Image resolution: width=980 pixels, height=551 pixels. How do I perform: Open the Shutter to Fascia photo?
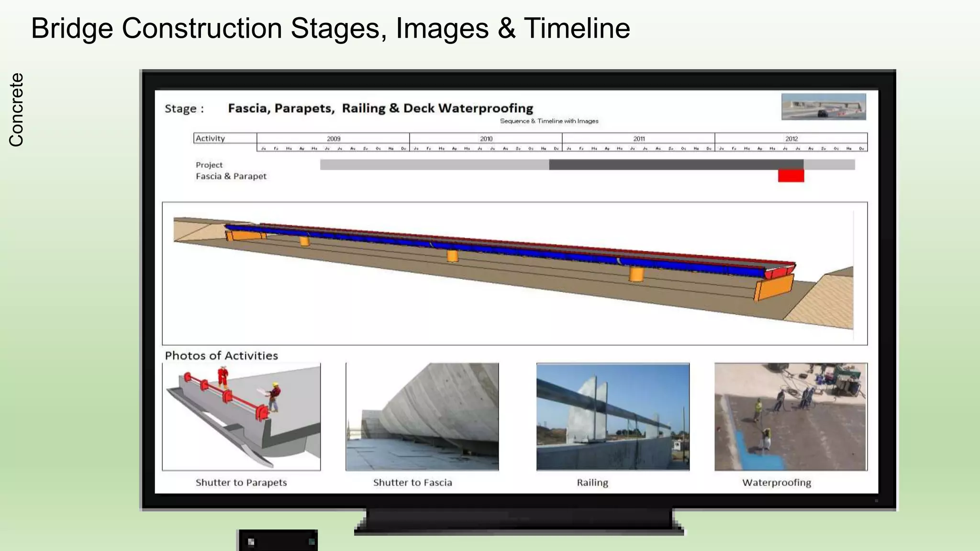422,417
